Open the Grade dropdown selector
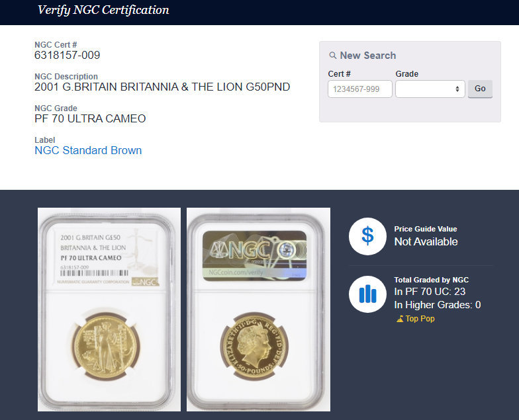519x420 pixels. (430, 89)
